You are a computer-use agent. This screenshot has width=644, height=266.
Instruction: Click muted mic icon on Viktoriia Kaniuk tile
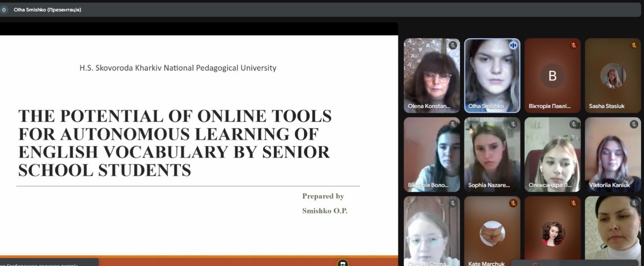pyautogui.click(x=634, y=124)
